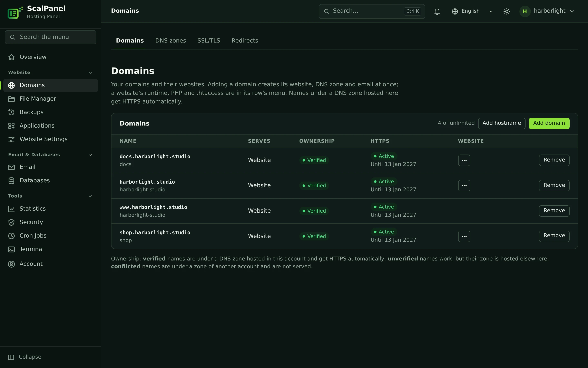This screenshot has width=588, height=368.
Task: Click the Website Settings sliders icon
Action: click(x=11, y=139)
